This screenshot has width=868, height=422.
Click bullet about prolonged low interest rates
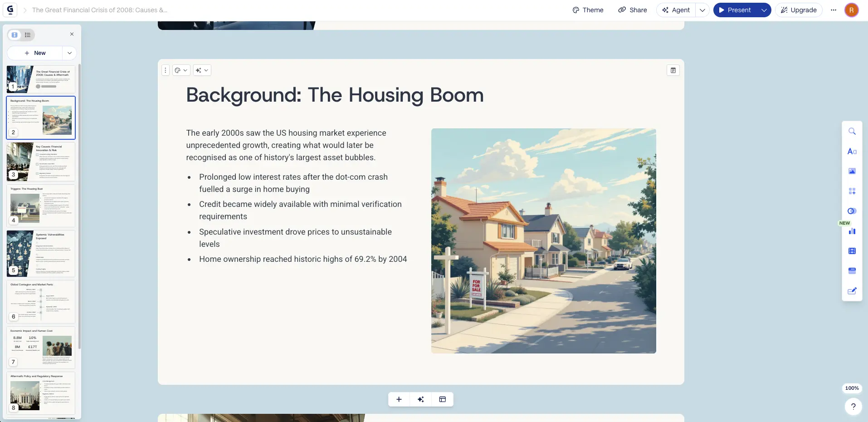(293, 183)
